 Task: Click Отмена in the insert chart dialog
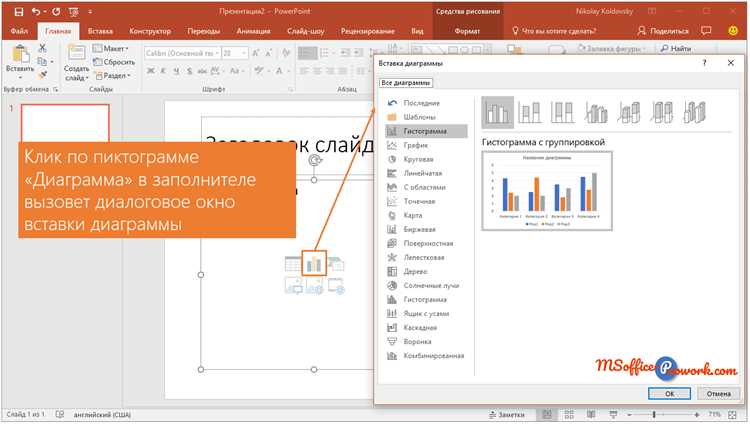[x=718, y=393]
